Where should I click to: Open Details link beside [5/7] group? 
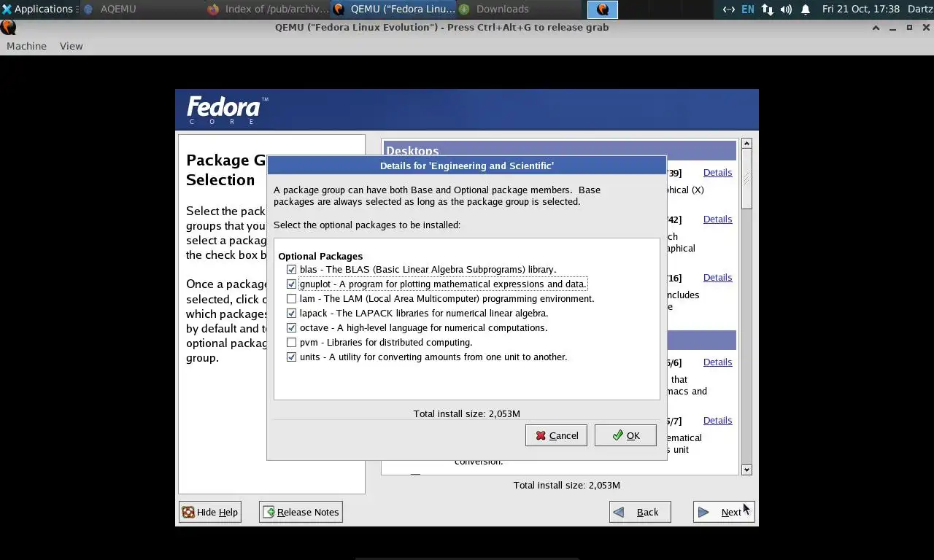717,421
